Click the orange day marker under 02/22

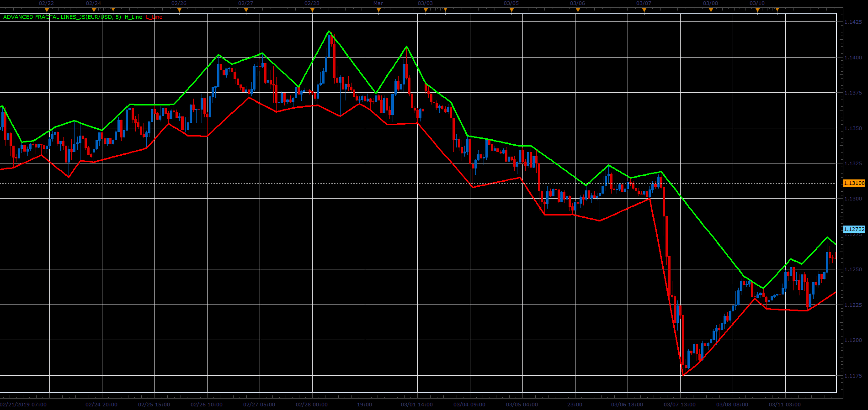point(47,10)
